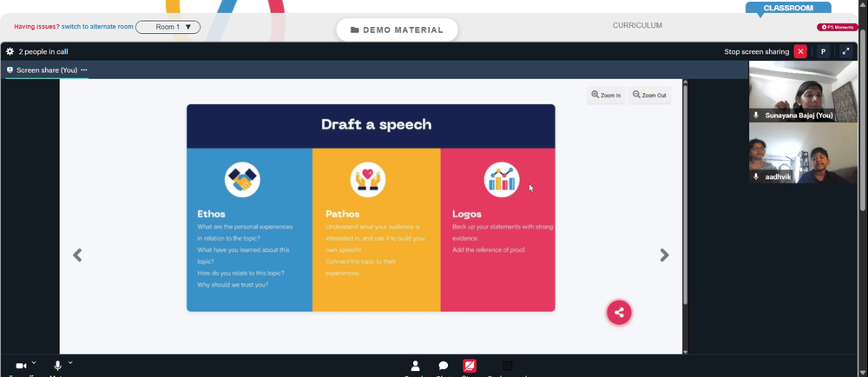This screenshot has height=377, width=868.
Task: Go to the previous slide arrow
Action: point(77,255)
